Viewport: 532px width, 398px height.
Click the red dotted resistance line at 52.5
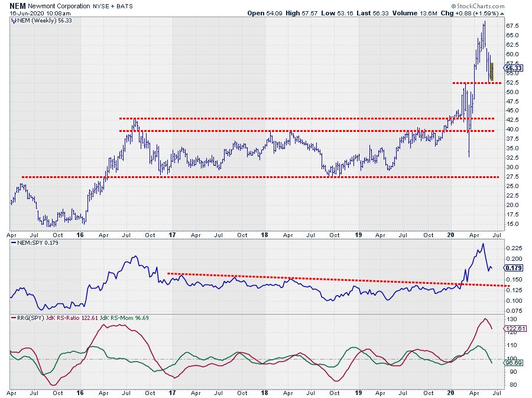(476, 83)
